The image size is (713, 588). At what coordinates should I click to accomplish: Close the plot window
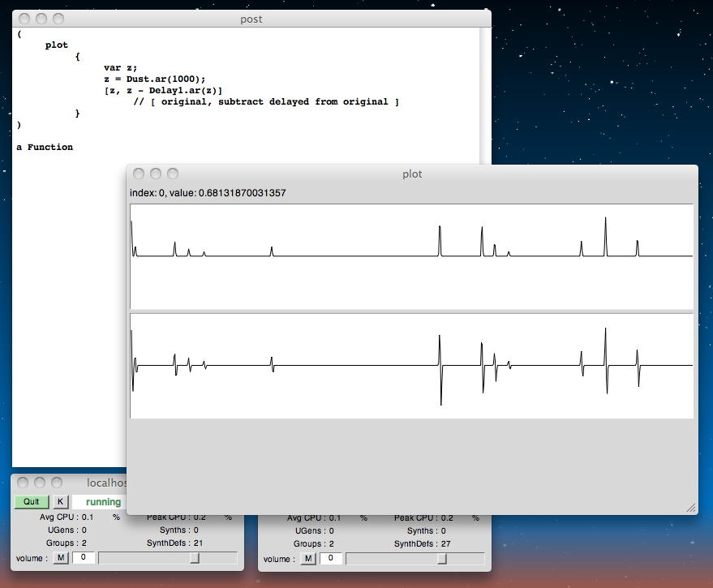pos(139,174)
